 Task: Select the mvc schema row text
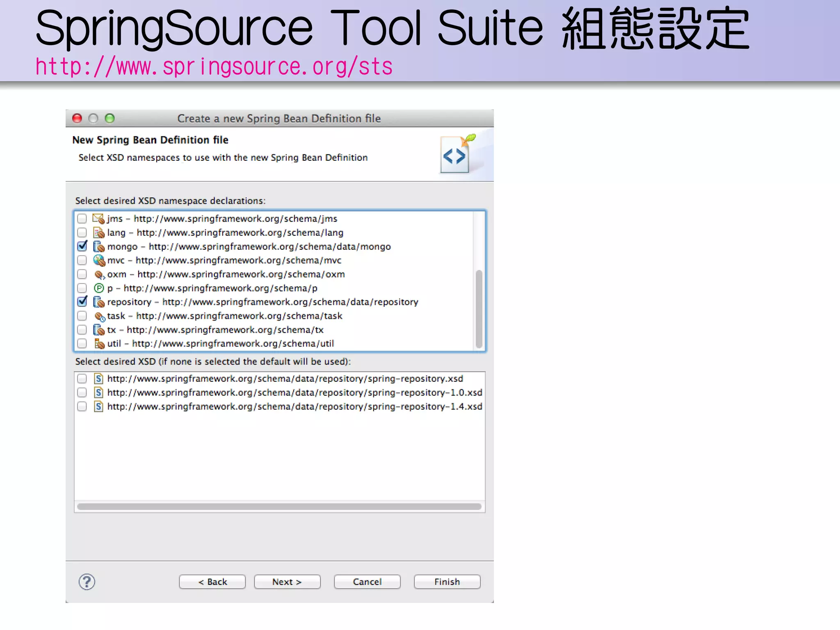224,260
